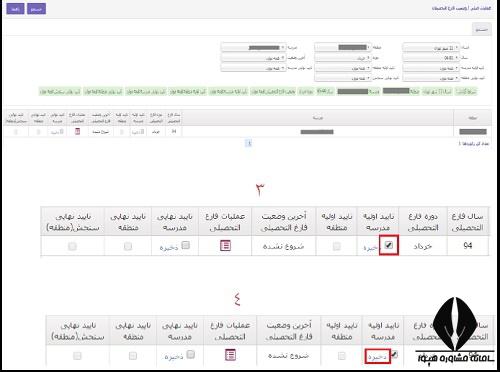Open the period dropdown showing Khordad
Image resolution: width=500 pixels, height=372 pixels.
(x=343, y=58)
